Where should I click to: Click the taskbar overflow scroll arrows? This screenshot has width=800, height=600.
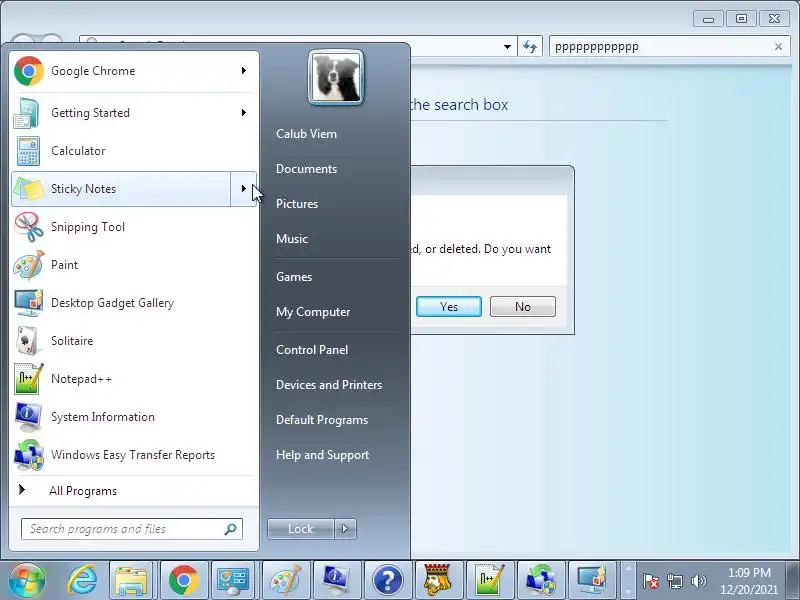[628, 580]
